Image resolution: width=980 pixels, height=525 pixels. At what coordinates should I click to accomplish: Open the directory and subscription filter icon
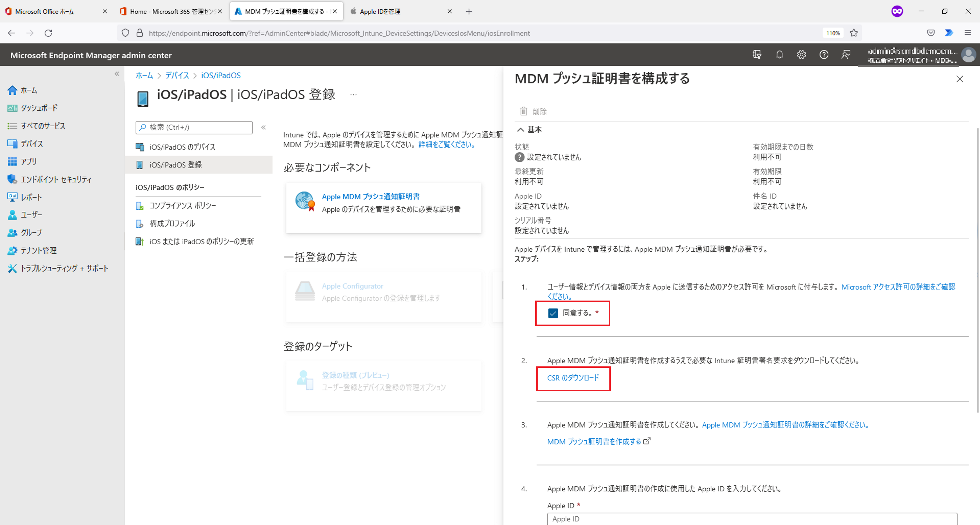click(x=757, y=55)
